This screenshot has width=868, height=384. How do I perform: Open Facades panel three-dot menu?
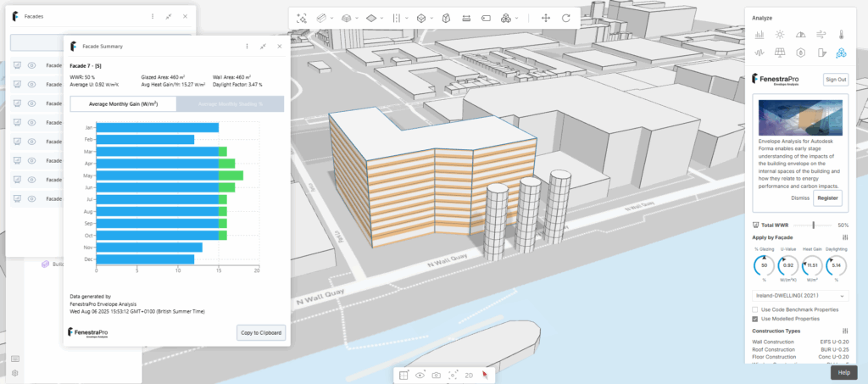coord(153,17)
